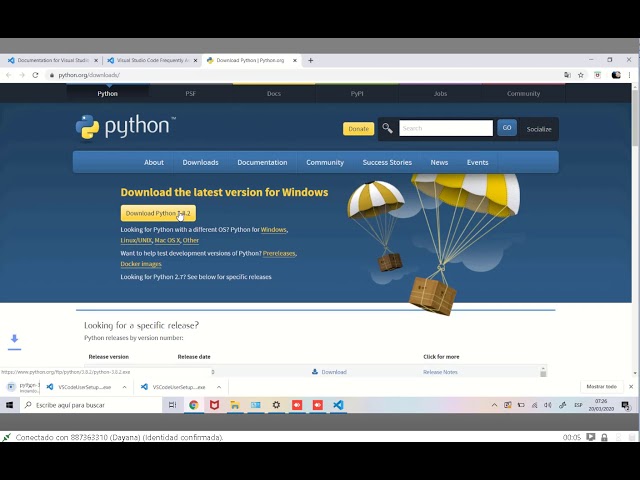Expand options chevron for VSCodeUserSetup download beside python item
Viewport: 640px width, 480px height.
pyautogui.click(x=124, y=387)
